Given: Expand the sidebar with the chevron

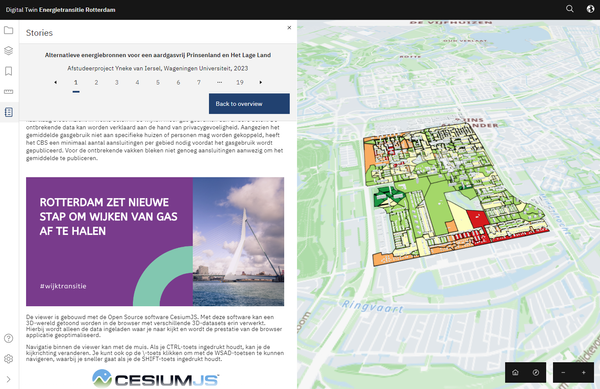Looking at the screenshot, I should 8,379.
